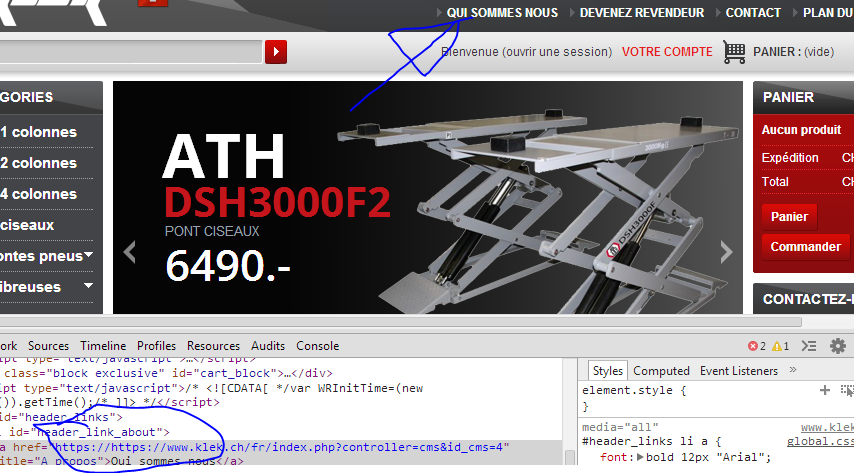
Task: Click the 'Total' row in cart block
Action: click(808, 181)
